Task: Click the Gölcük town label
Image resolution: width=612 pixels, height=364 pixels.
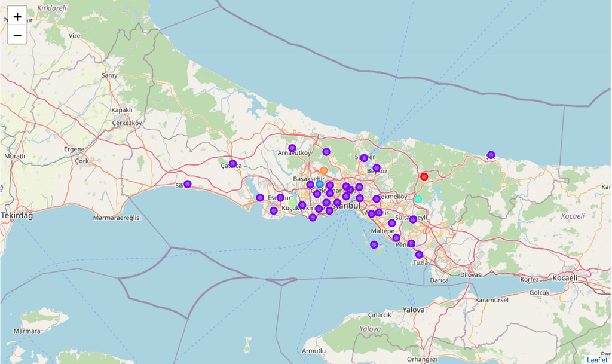Action: [x=540, y=293]
